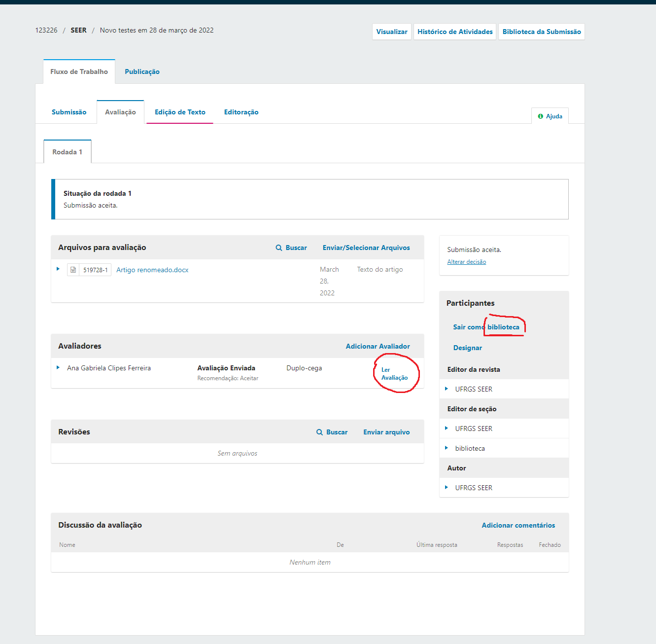Click Ler Avaliação for Ana Gabriela
This screenshot has height=644, width=656.
394,374
